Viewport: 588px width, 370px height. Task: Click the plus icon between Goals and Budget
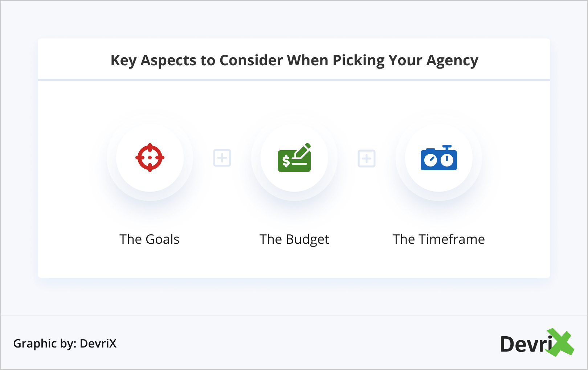222,158
